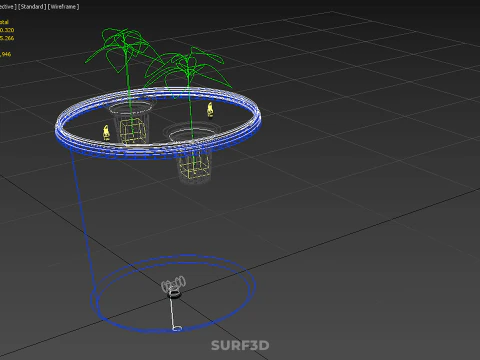Select the left yellow clip object
480x360 pixels.
click(x=106, y=133)
